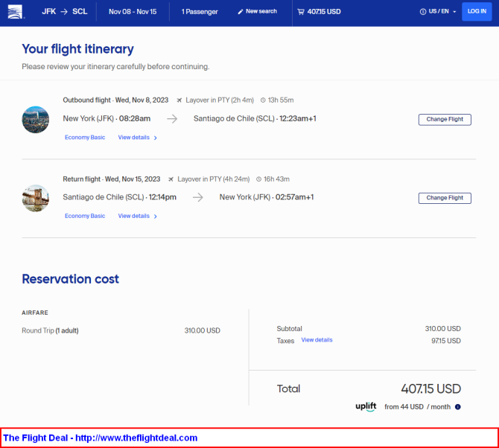Click the pencil icon beside New search

pyautogui.click(x=241, y=12)
